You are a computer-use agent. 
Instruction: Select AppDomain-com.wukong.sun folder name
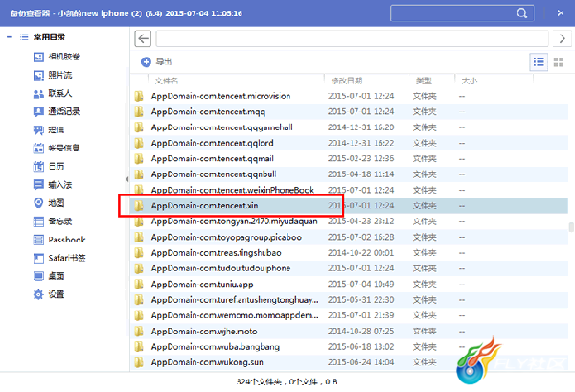(x=207, y=362)
